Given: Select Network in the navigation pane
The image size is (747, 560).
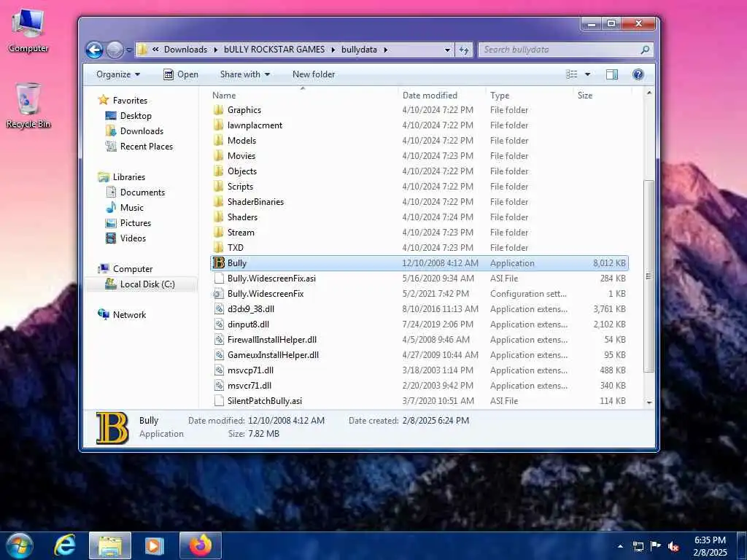Looking at the screenshot, I should click(x=129, y=315).
